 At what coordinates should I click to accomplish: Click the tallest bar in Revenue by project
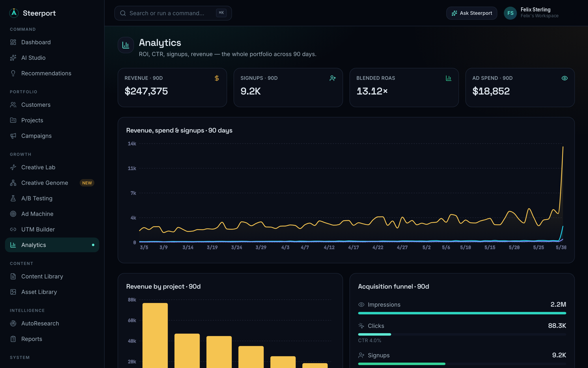pyautogui.click(x=155, y=335)
